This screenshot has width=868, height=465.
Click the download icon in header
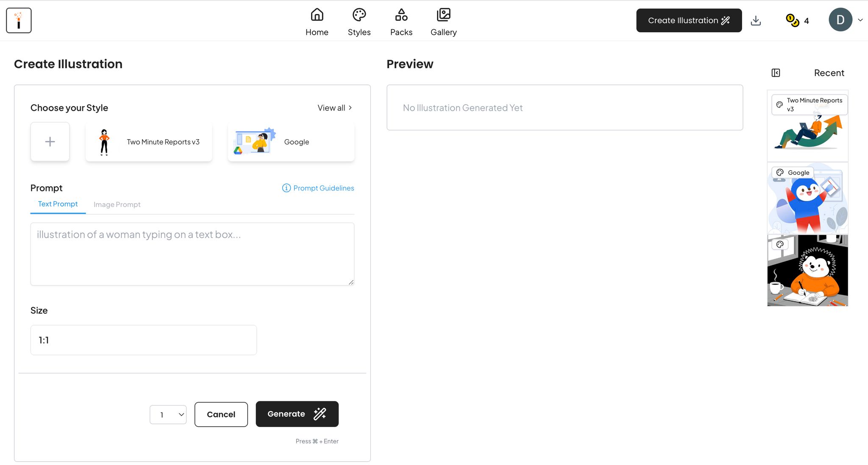click(x=756, y=20)
